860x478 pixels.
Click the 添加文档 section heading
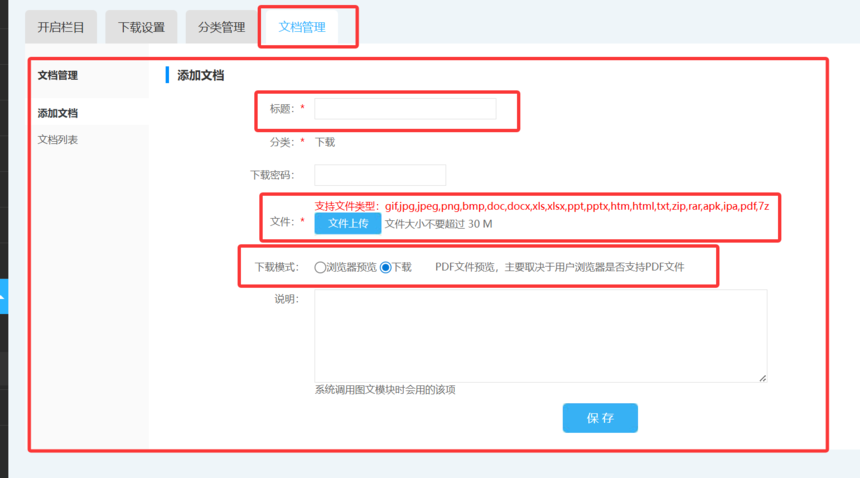tap(200, 75)
